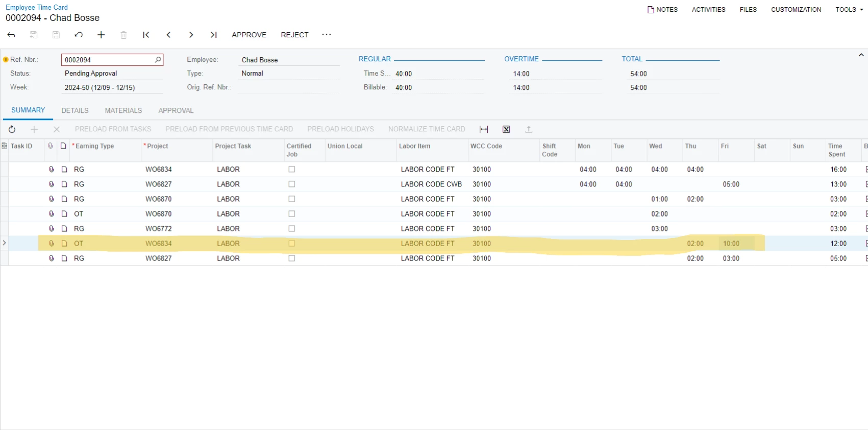Screen dimensions: 868x430
Task: Go to next record
Action: point(191,35)
